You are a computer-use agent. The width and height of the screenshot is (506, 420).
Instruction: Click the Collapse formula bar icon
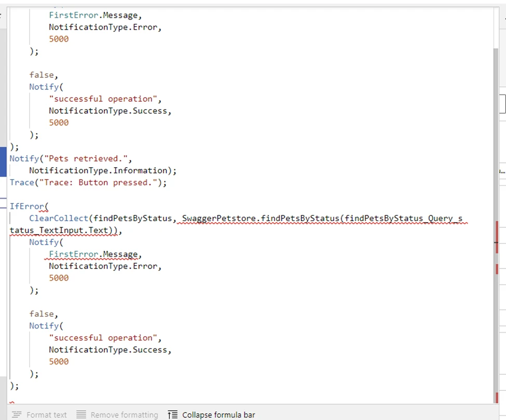pyautogui.click(x=173, y=415)
